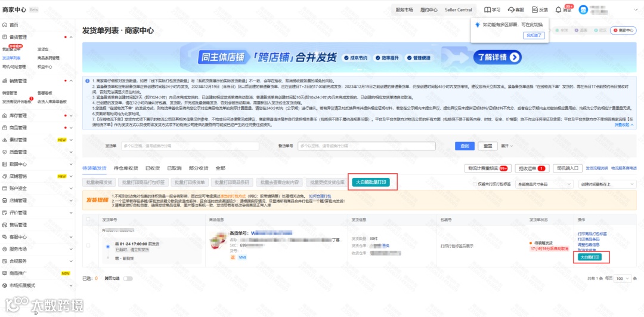Viewport: 644px width, 317px height.
Task: Click the 市场拓展模式 globe icon
Action: 5,285
